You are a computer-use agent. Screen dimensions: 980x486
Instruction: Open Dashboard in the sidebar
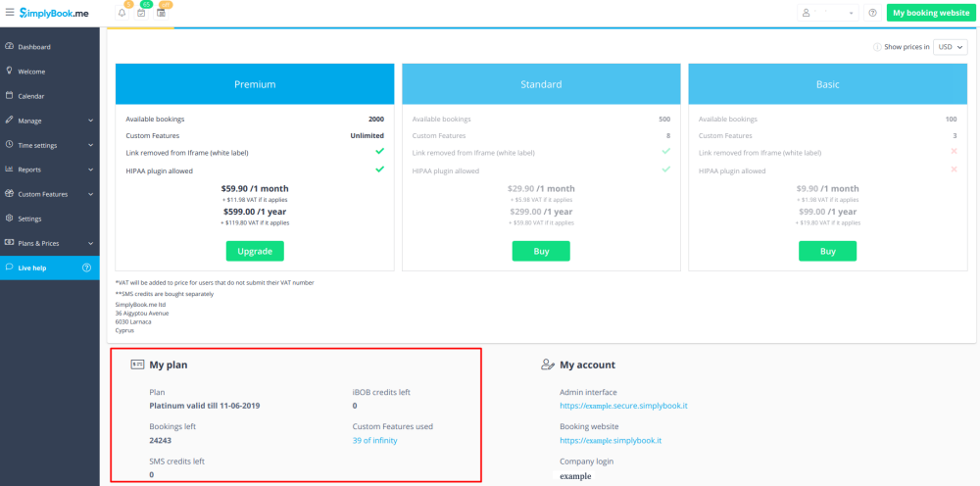(x=34, y=47)
